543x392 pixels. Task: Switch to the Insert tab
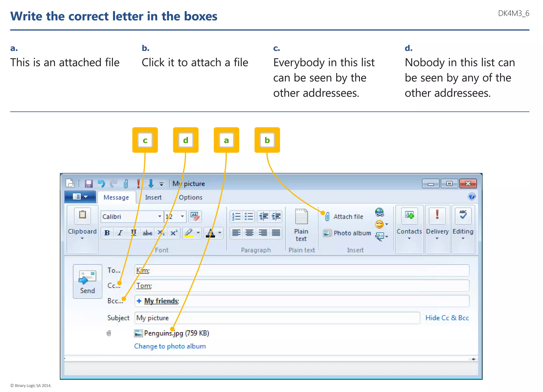coord(153,197)
